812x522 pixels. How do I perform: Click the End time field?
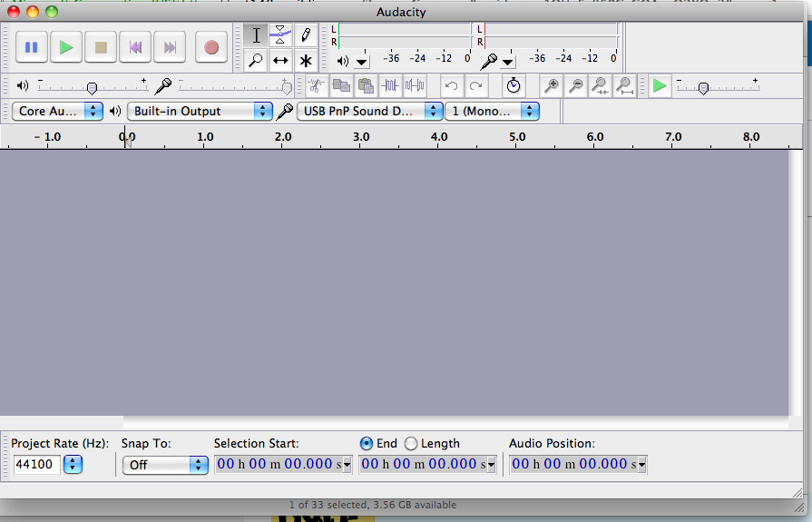pyautogui.click(x=423, y=464)
